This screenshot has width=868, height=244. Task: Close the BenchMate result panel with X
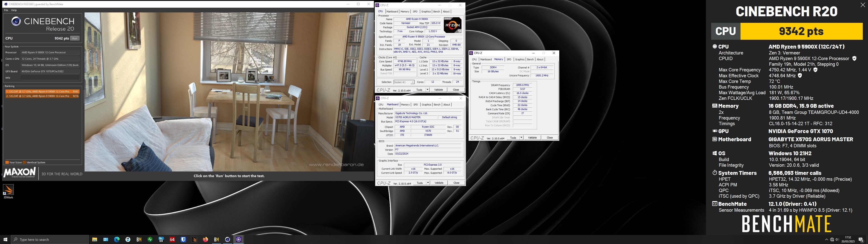(x=863, y=5)
